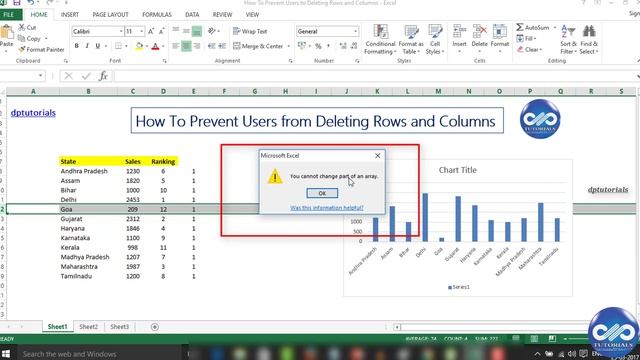Open Sort & Filter menu
The image size is (640, 360).
[568, 40]
